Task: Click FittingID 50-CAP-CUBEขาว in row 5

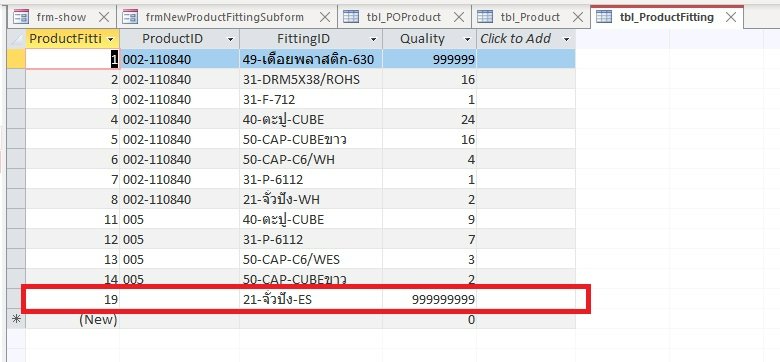Action: click(311, 140)
